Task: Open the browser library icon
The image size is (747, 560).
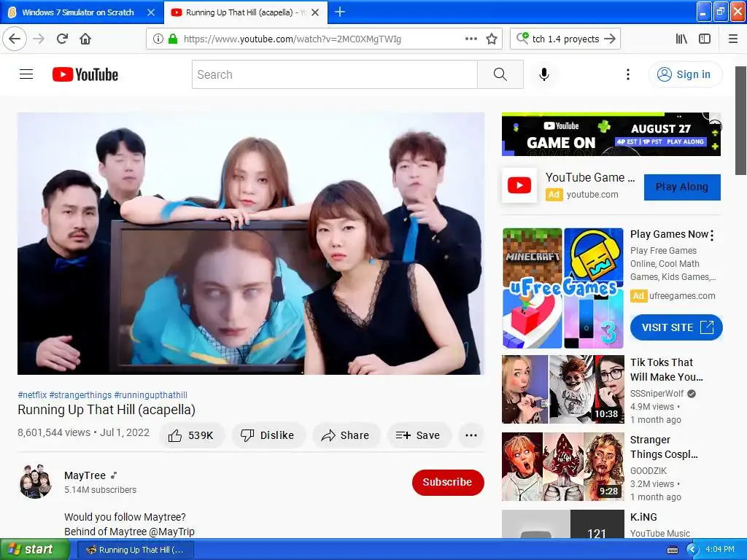Action: 681,39
